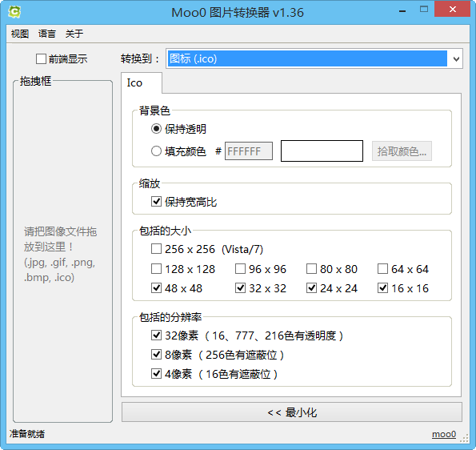Minimize the Moo0 window
This screenshot has width=476, height=450.
402,10
